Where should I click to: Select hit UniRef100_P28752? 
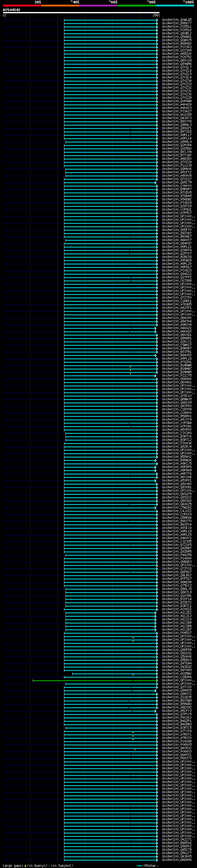pyautogui.click(x=177, y=57)
